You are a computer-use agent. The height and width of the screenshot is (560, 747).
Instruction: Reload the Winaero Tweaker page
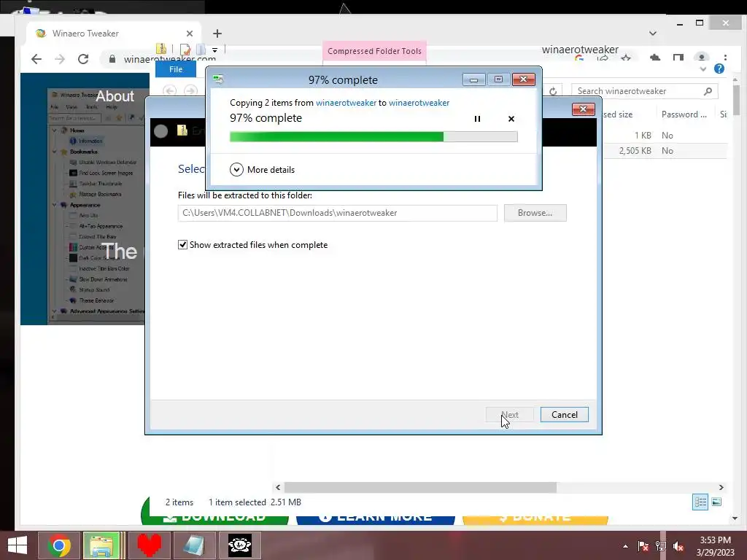click(83, 59)
